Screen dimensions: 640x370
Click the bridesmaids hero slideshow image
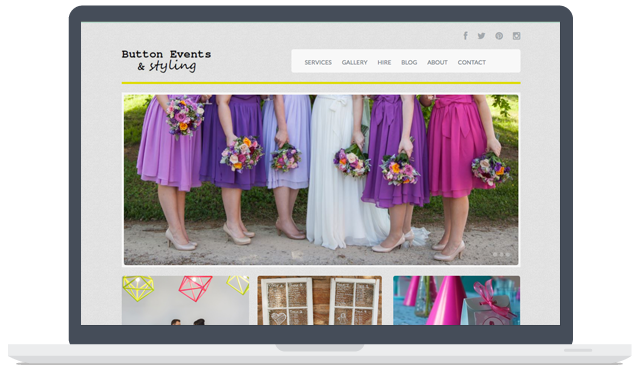(321, 180)
